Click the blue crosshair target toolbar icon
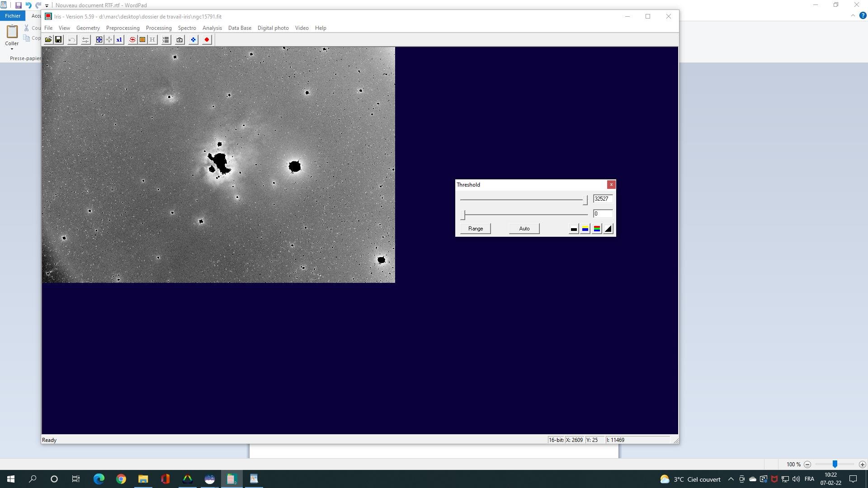 [x=99, y=40]
